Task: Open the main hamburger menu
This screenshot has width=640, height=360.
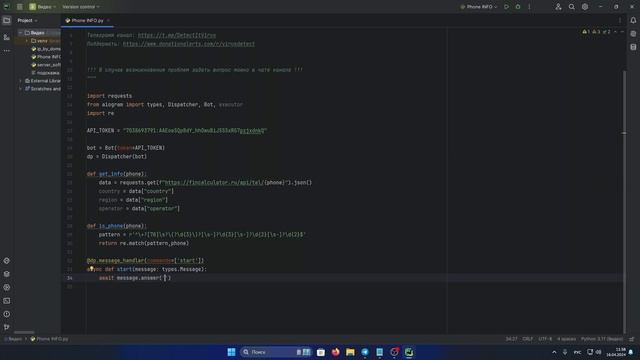Action: [20, 7]
